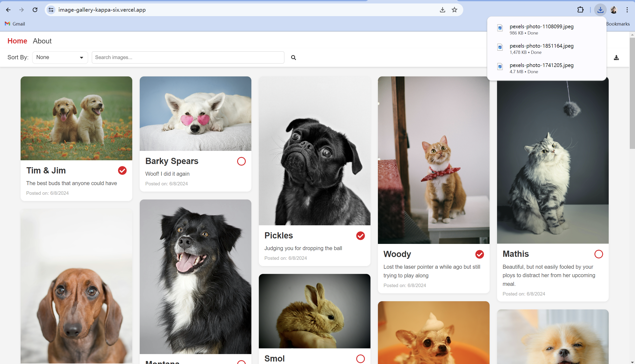Uncheck the Woody selection
635x364 pixels.
click(x=479, y=254)
